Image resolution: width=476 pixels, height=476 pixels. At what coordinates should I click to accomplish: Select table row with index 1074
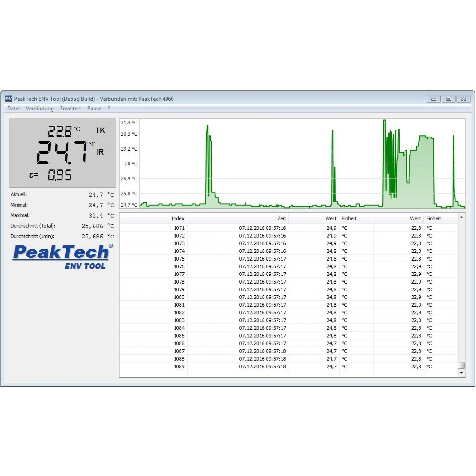[289, 251]
